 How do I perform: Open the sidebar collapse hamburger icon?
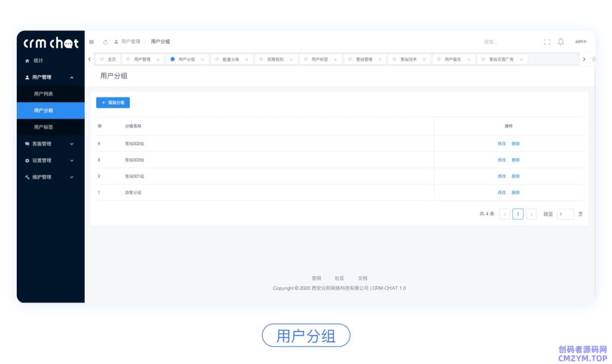tap(91, 42)
